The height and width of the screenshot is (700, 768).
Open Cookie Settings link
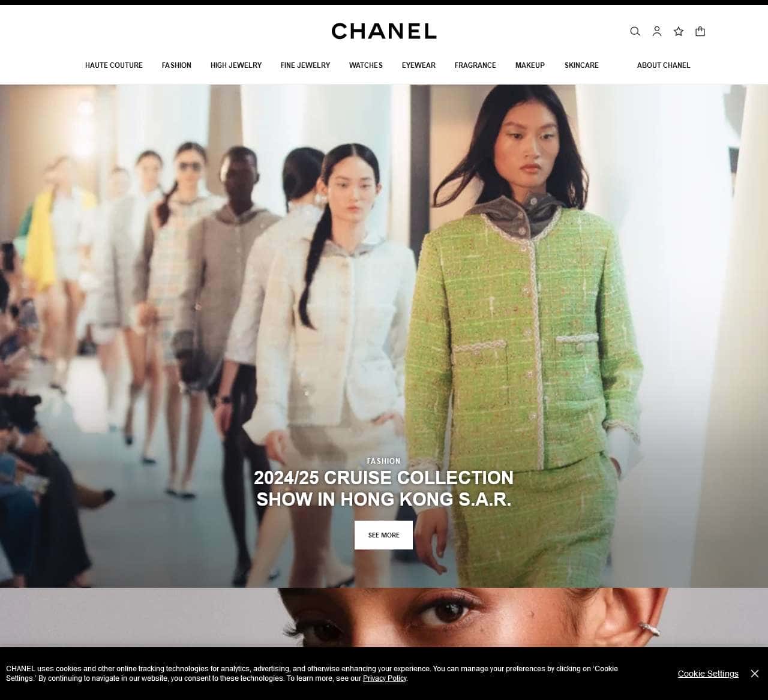coord(708,674)
